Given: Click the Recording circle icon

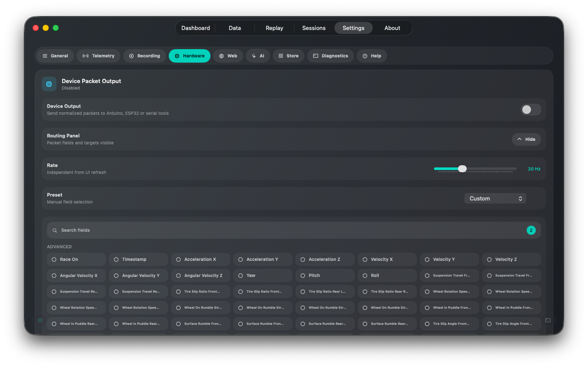Looking at the screenshot, I should coord(131,56).
